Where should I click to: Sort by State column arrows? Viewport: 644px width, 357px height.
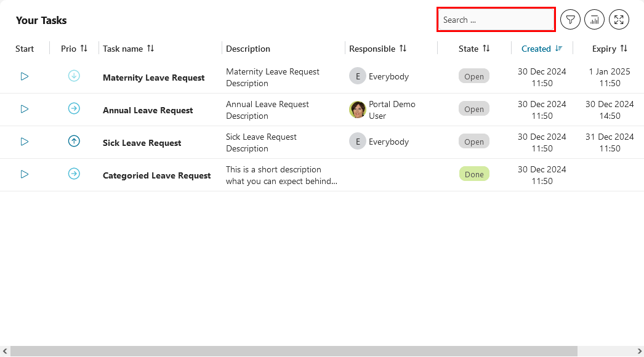[486, 49]
